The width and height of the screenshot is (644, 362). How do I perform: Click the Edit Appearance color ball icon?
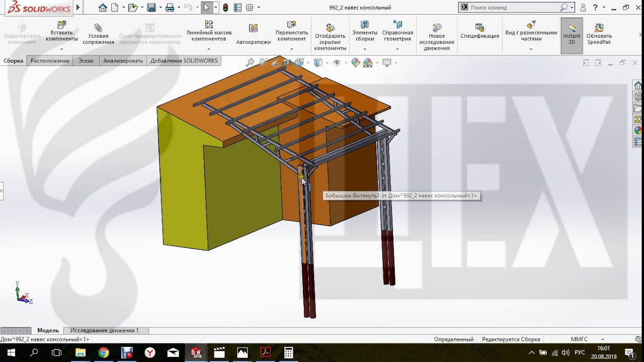[x=356, y=63]
